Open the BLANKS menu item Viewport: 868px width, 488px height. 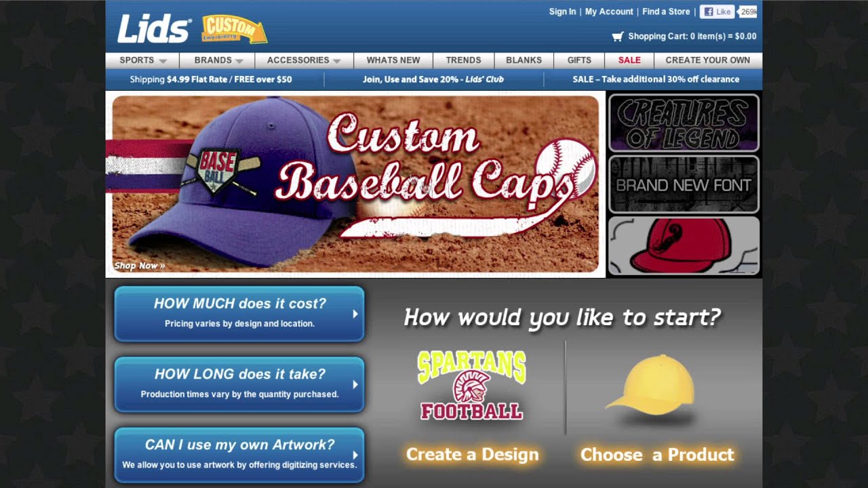click(524, 60)
